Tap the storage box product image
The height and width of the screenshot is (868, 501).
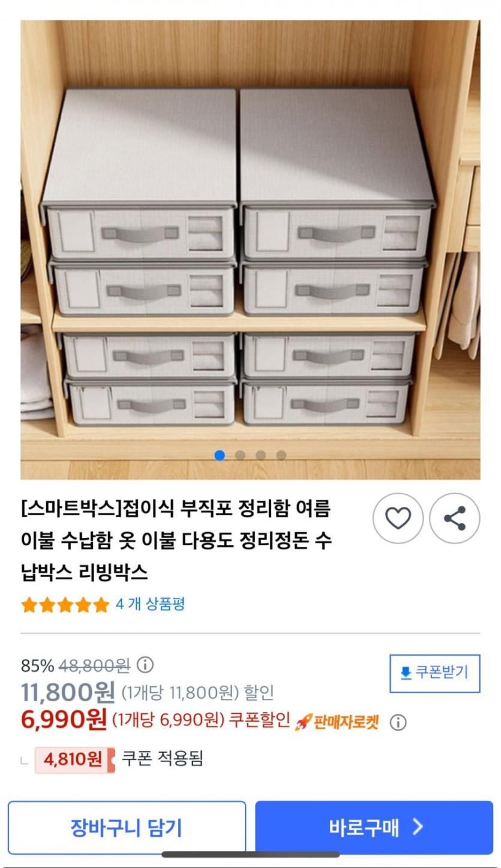tap(250, 250)
